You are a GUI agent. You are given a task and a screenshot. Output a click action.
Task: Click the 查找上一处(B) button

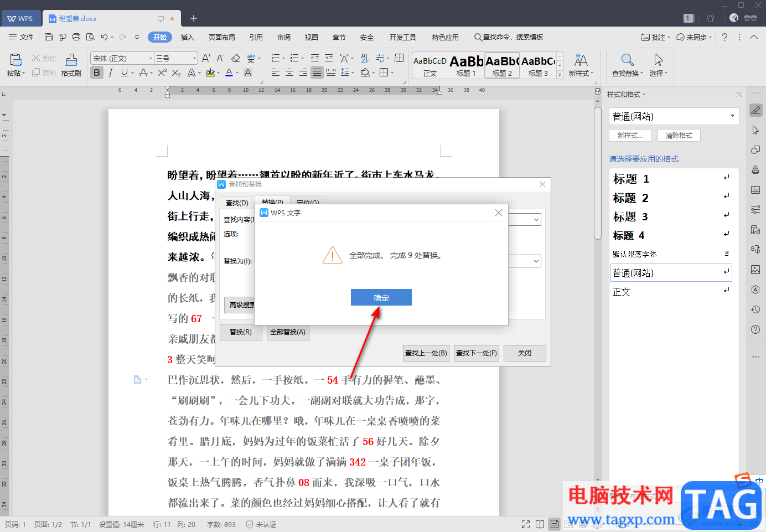click(x=426, y=353)
